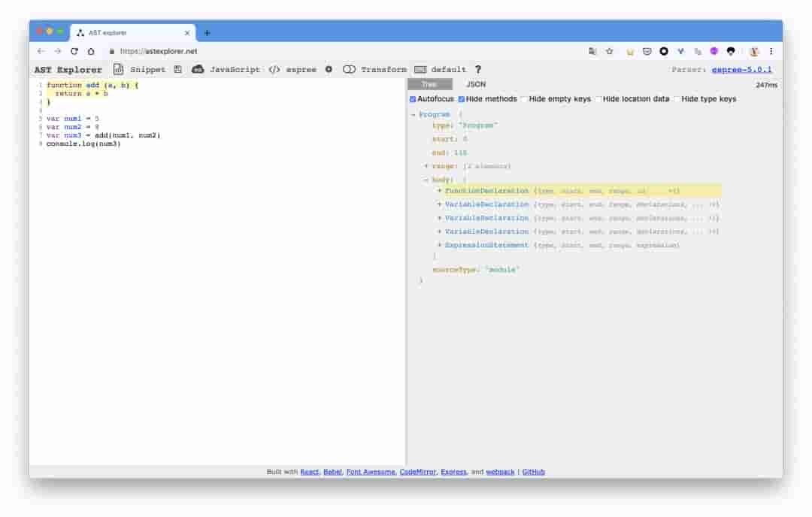Enable Hide empty keys checkbox
Screen dimensions: 812x517
point(524,99)
